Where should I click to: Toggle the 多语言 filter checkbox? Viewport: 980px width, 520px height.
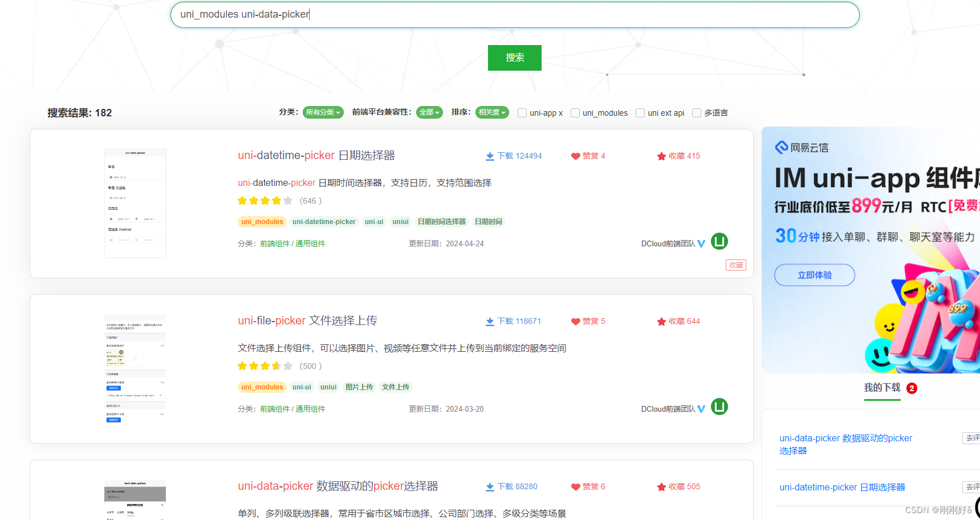696,112
